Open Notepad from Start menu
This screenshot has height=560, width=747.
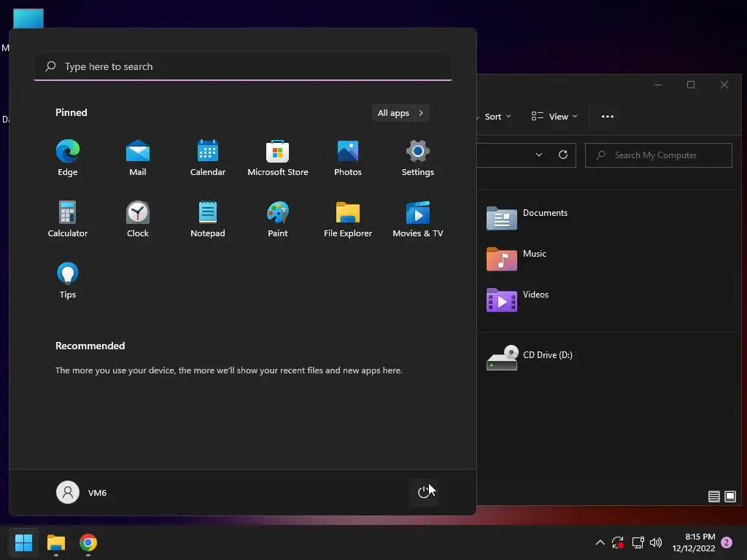tap(208, 219)
